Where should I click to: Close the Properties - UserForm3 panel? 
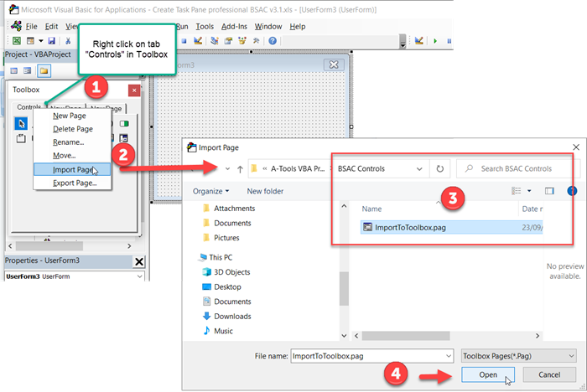tap(139, 262)
